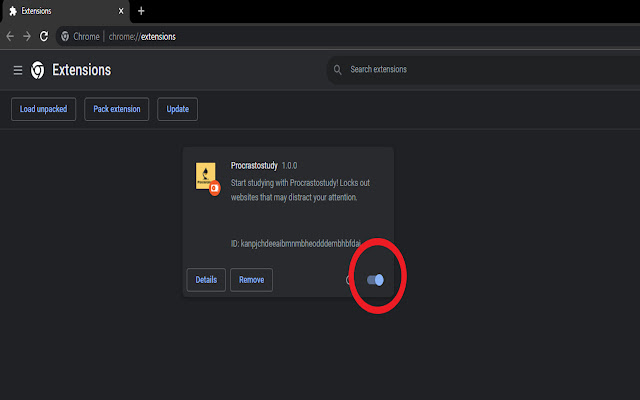Click the Chrome logo beside Extensions title

coord(38,70)
